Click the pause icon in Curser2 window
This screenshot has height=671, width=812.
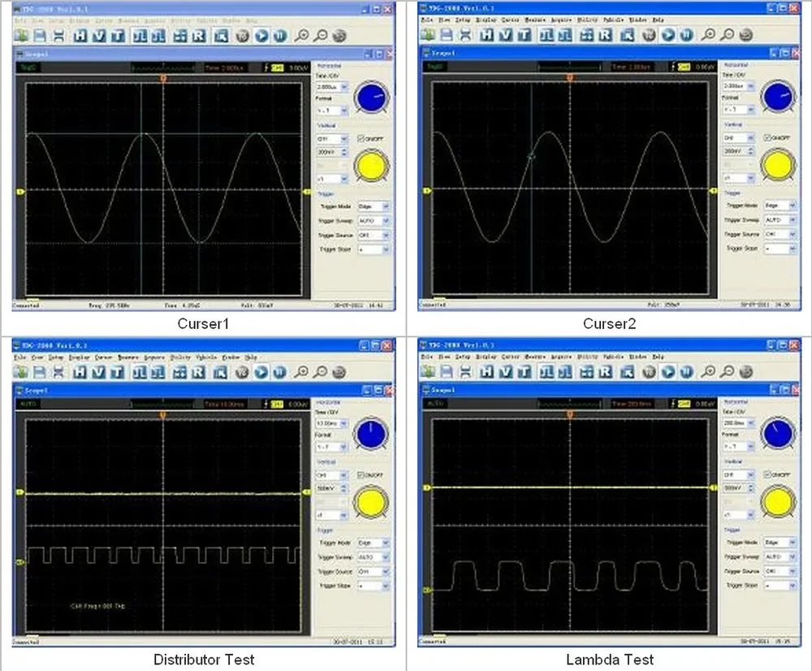[687, 35]
